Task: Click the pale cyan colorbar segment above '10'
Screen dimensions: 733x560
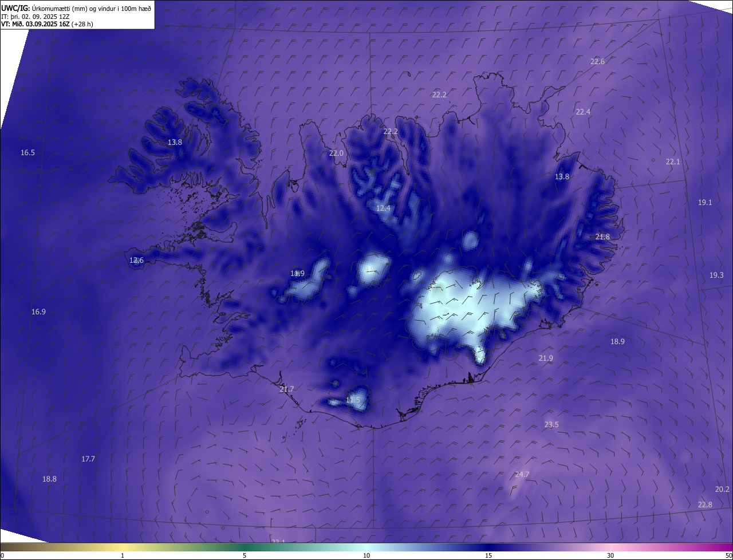Action: [x=366, y=547]
